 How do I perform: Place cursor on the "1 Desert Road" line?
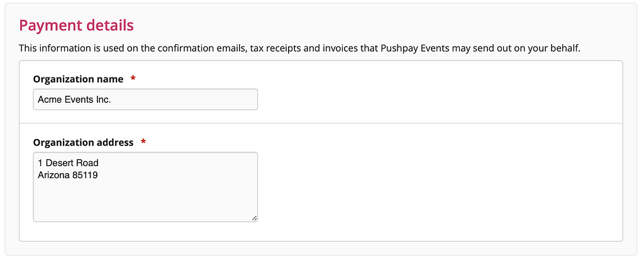(68, 164)
